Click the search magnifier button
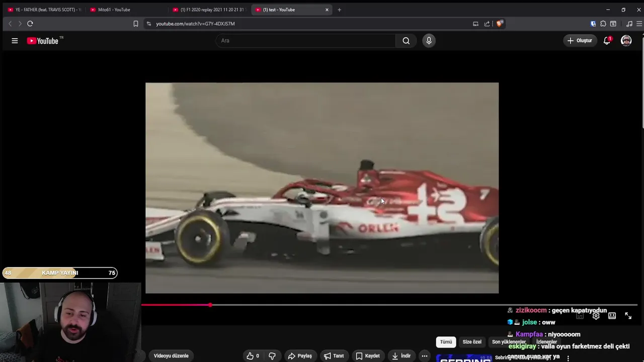 pyautogui.click(x=406, y=41)
